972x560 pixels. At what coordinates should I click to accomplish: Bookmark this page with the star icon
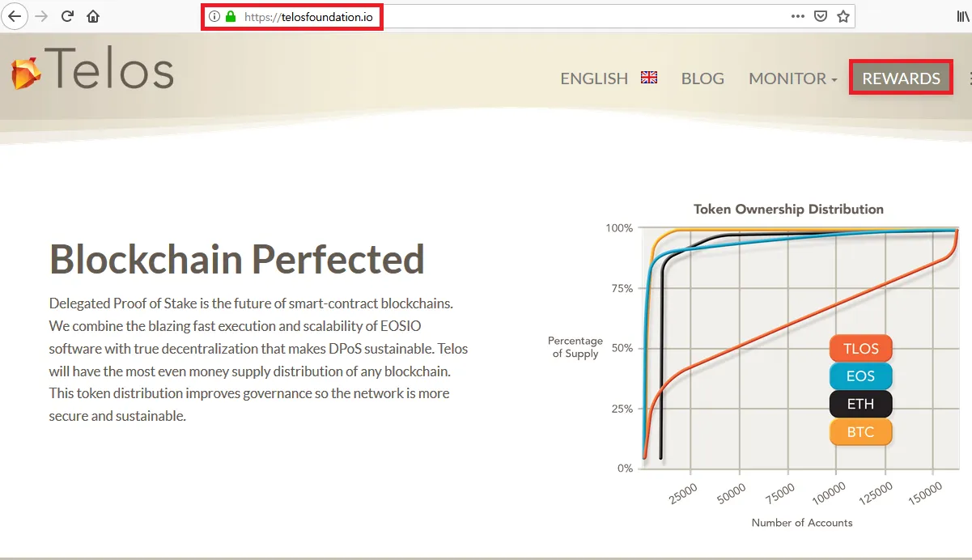point(843,16)
